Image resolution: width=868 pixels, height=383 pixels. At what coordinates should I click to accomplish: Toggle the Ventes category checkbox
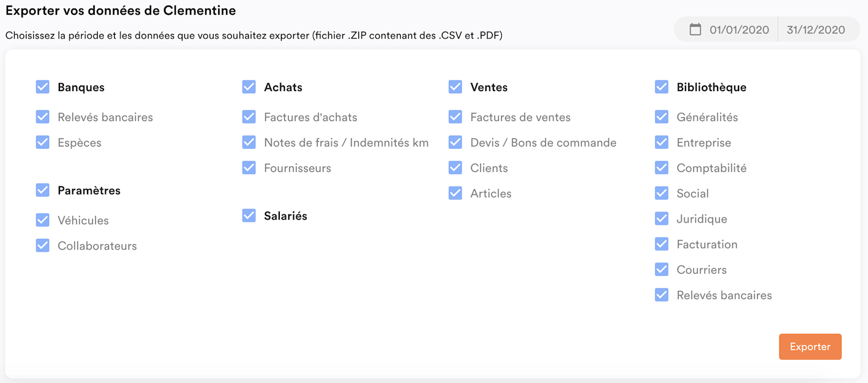[455, 87]
